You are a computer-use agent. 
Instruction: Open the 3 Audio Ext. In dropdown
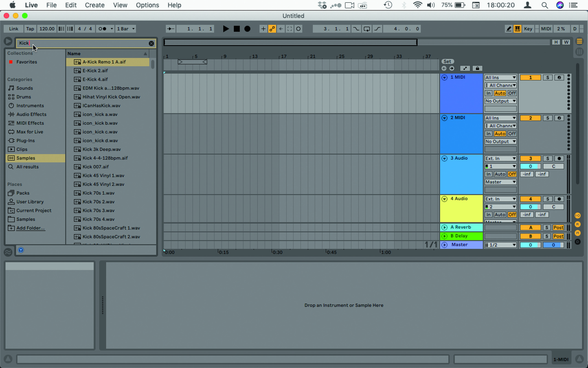tap(500, 158)
